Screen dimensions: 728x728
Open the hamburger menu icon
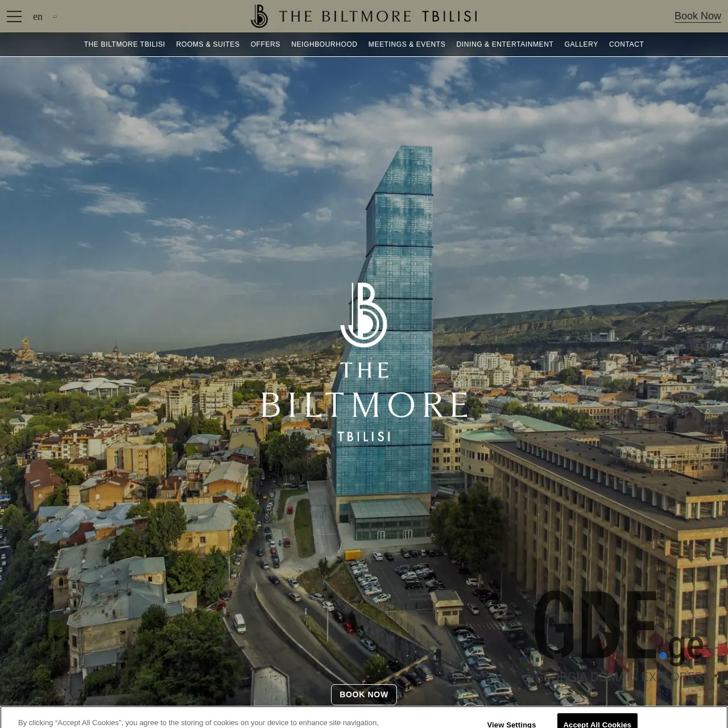[14, 16]
